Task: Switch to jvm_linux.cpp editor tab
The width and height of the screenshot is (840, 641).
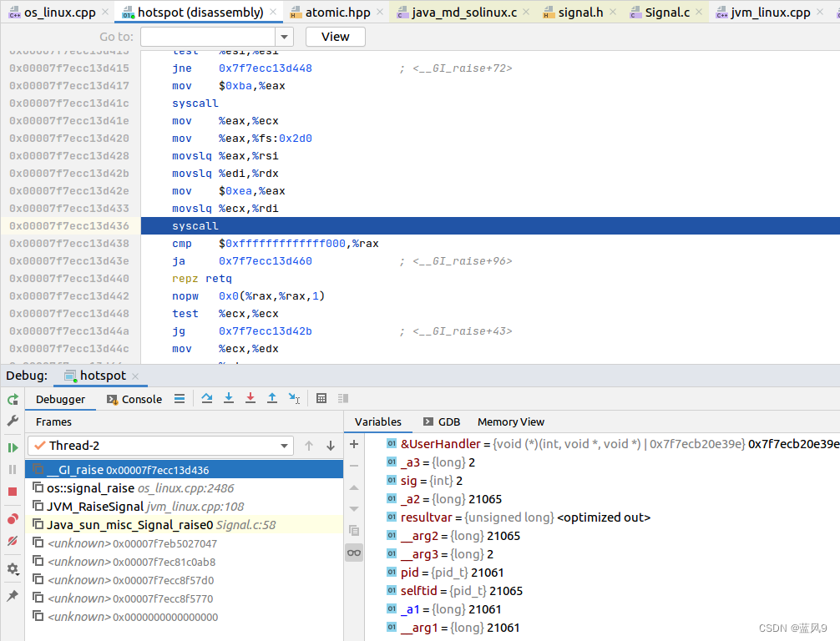Action: pyautogui.click(x=770, y=13)
